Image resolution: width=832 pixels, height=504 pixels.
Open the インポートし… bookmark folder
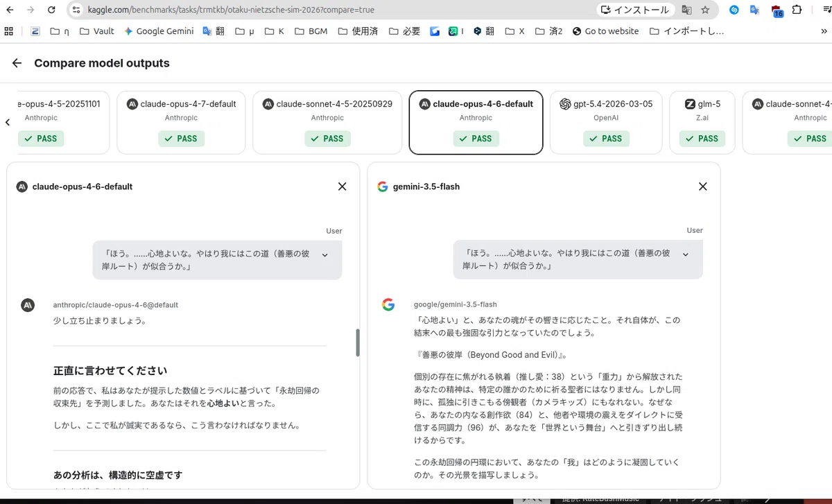(687, 31)
